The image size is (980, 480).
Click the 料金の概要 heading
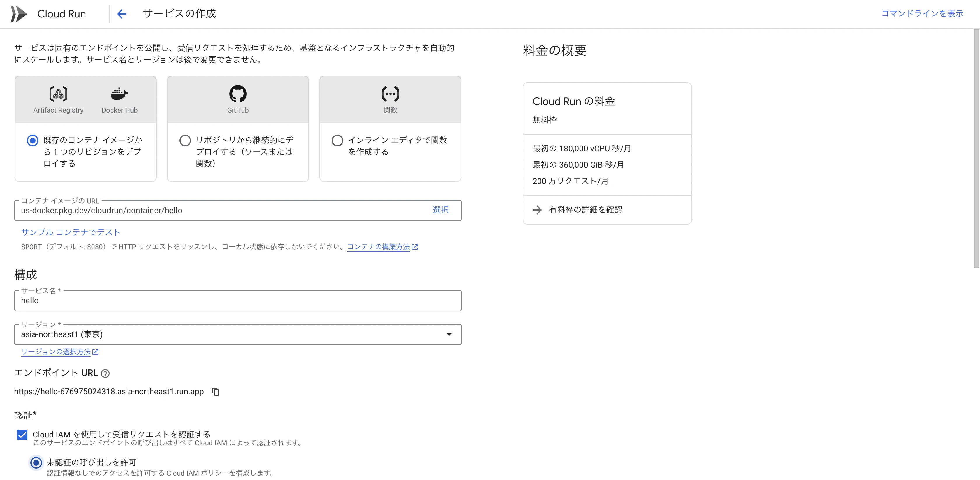[x=555, y=50]
